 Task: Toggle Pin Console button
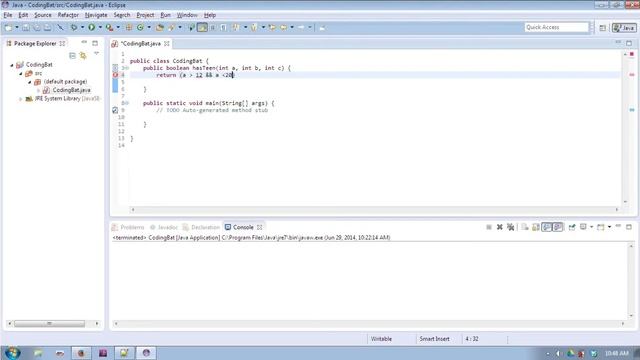tap(572, 227)
